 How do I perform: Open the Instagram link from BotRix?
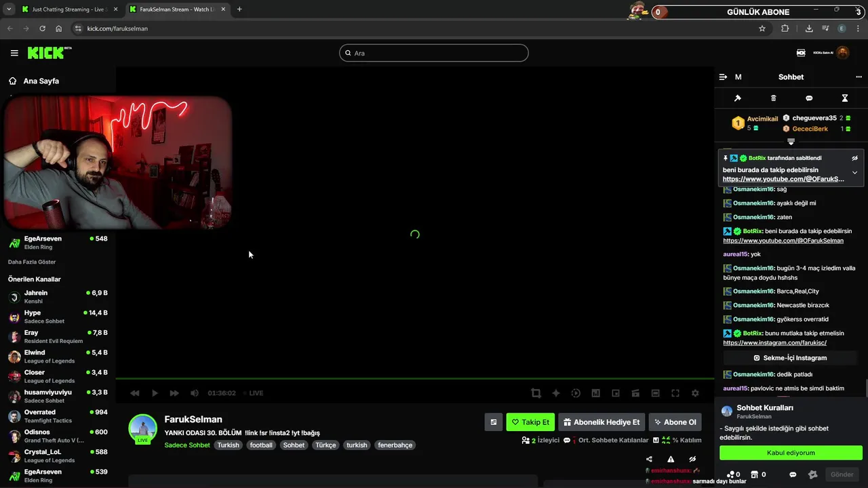[774, 343]
